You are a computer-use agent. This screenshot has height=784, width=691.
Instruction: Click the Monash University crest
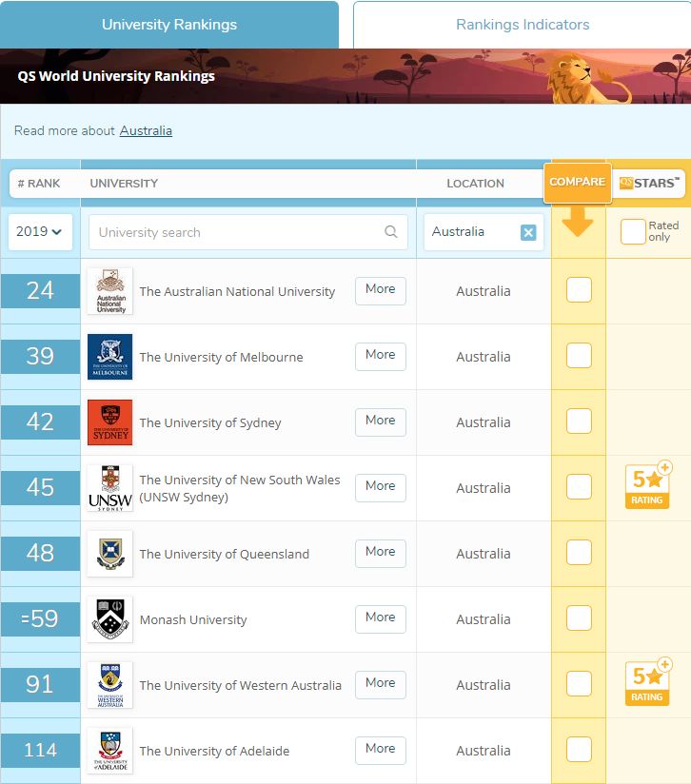110,619
